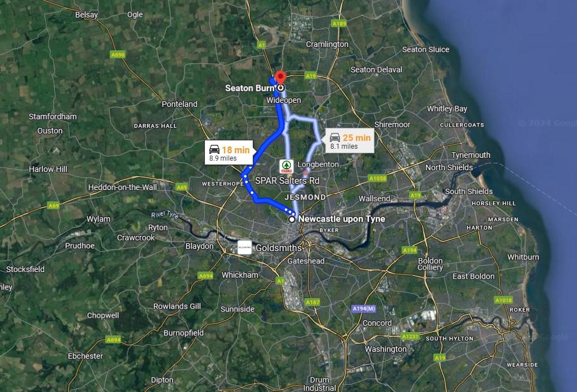Screen dimensions: 577x392
Task: Click the Washington town label
Action: (386, 349)
